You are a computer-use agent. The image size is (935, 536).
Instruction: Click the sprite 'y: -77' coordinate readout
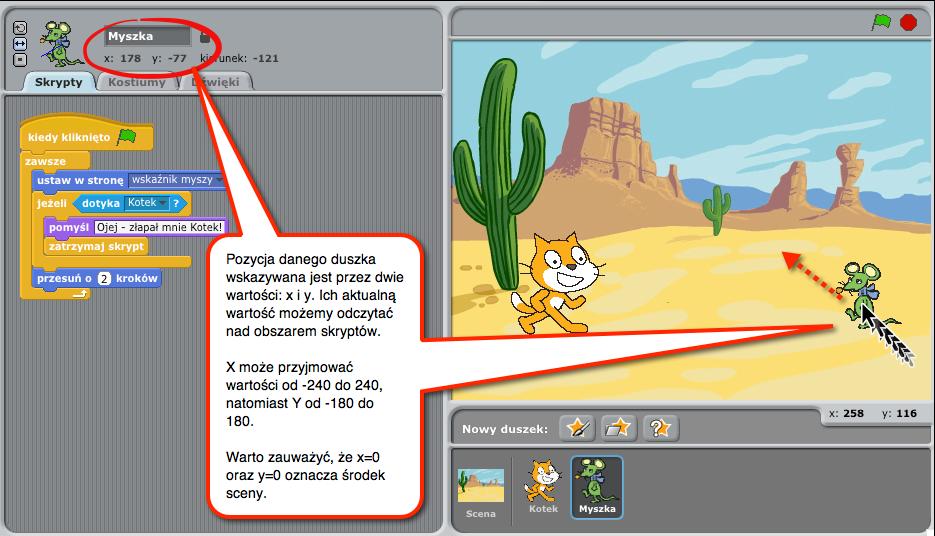[x=169, y=58]
